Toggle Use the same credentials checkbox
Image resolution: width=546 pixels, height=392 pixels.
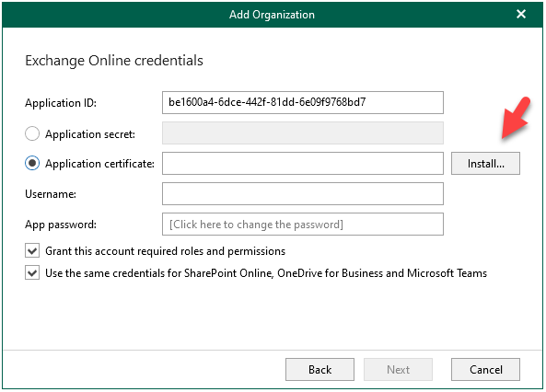tap(32, 273)
